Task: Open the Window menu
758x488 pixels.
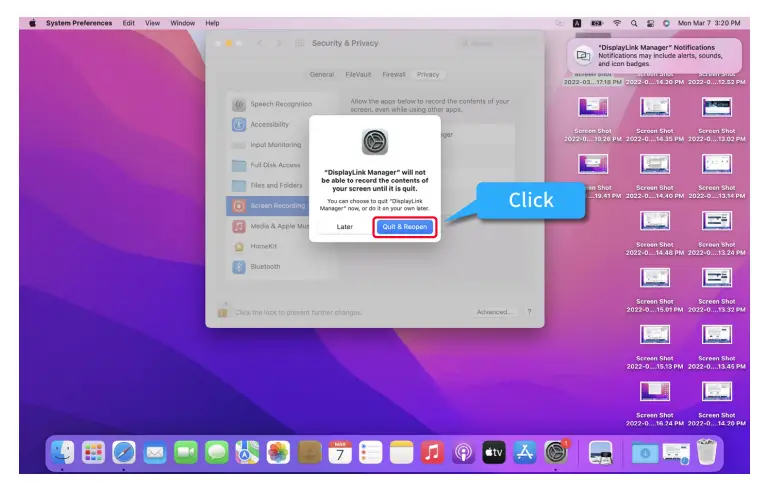Action: coord(182,23)
